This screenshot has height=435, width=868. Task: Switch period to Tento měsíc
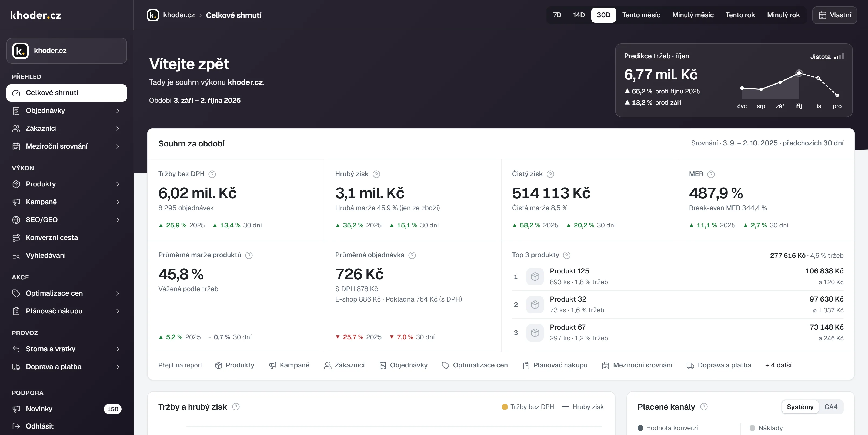[x=641, y=15]
